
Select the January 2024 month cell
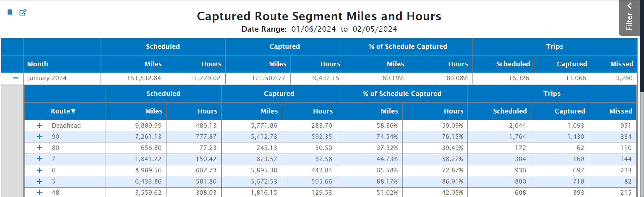(47, 78)
